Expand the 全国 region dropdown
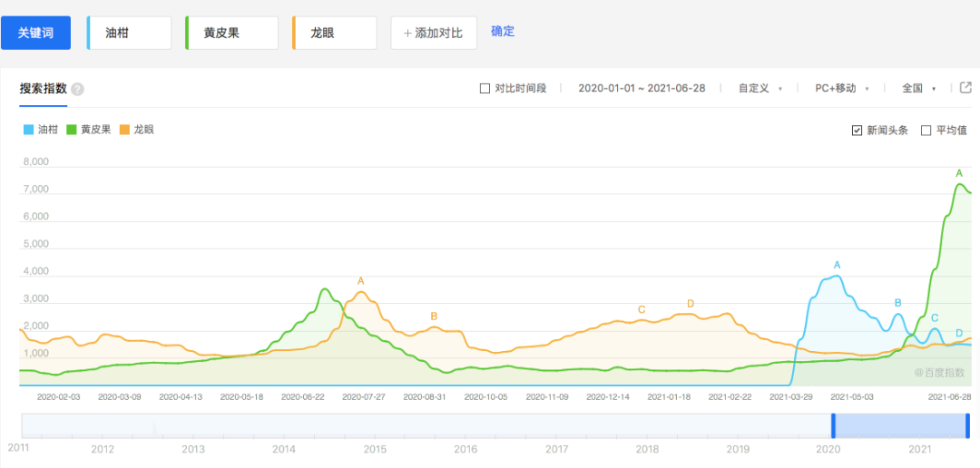This screenshot has height=468, width=980. (917, 88)
